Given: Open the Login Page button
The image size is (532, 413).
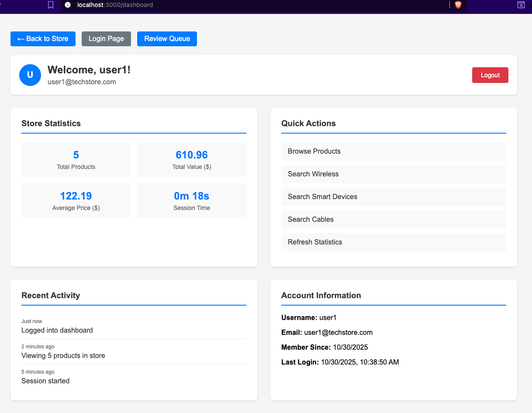Looking at the screenshot, I should (x=106, y=39).
